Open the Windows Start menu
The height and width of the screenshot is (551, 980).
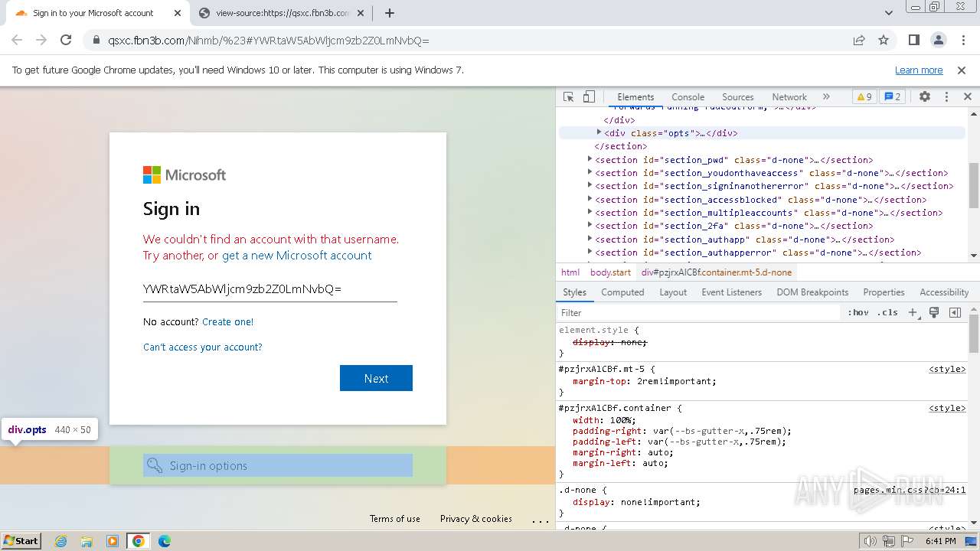click(x=21, y=540)
